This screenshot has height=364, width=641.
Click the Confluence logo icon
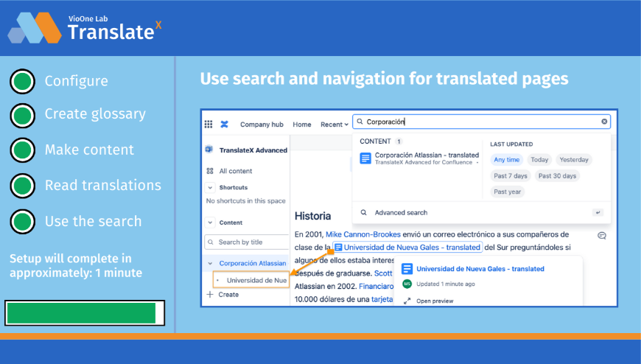click(225, 125)
